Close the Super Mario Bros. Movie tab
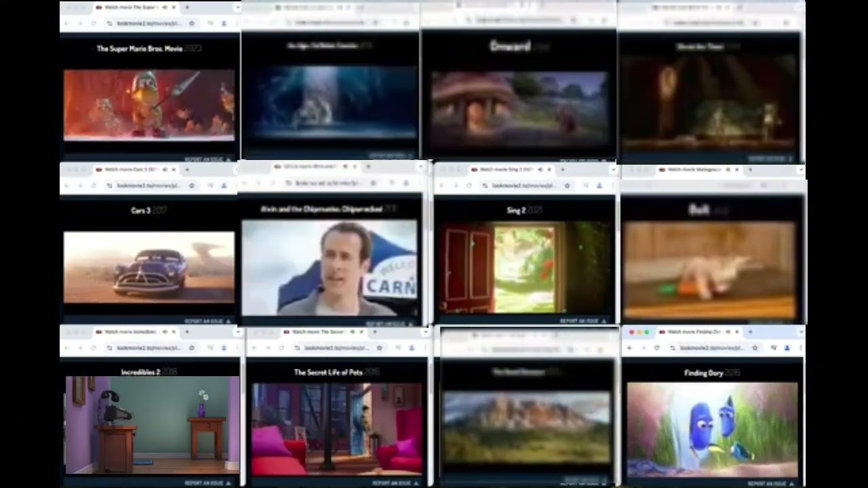This screenshot has width=868, height=488. coord(174,7)
